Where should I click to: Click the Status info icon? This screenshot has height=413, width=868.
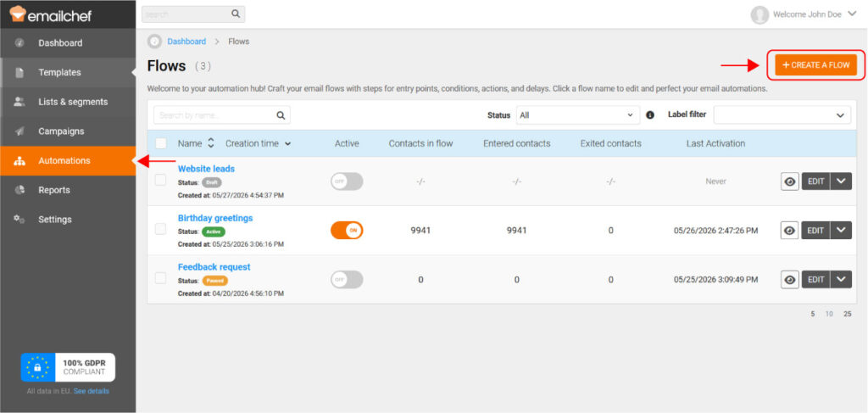pyautogui.click(x=650, y=115)
